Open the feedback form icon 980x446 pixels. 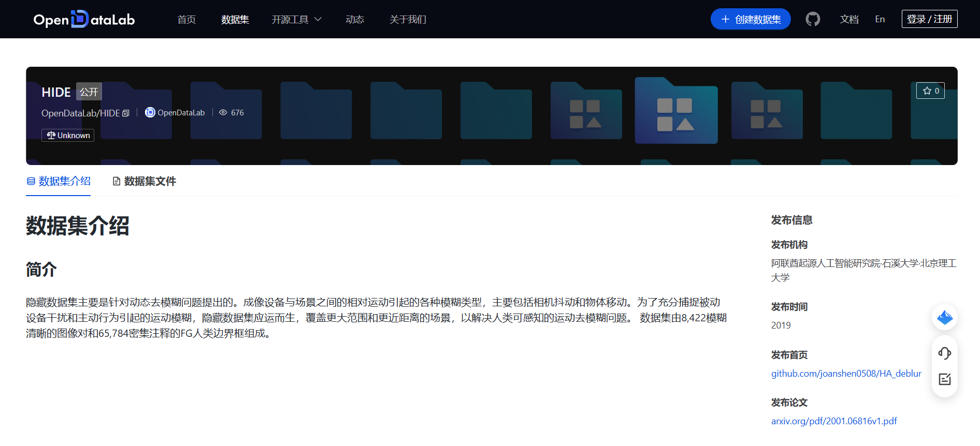coord(945,379)
